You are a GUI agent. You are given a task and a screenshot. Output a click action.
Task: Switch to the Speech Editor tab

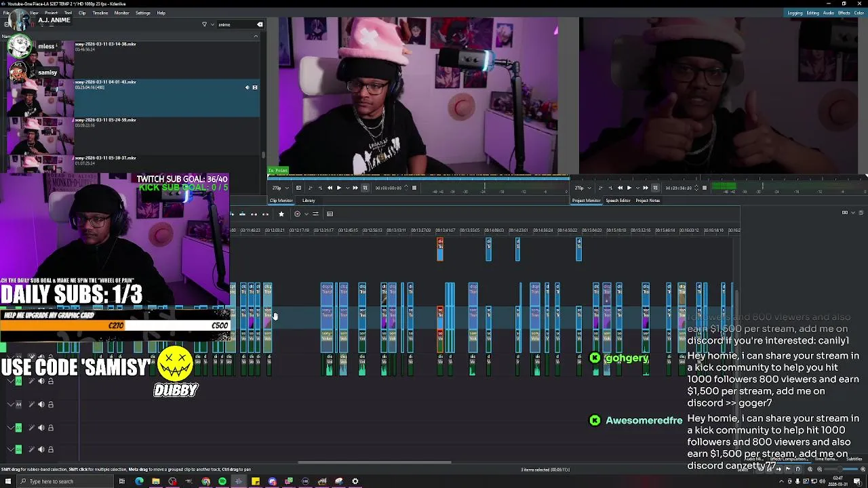click(x=618, y=201)
